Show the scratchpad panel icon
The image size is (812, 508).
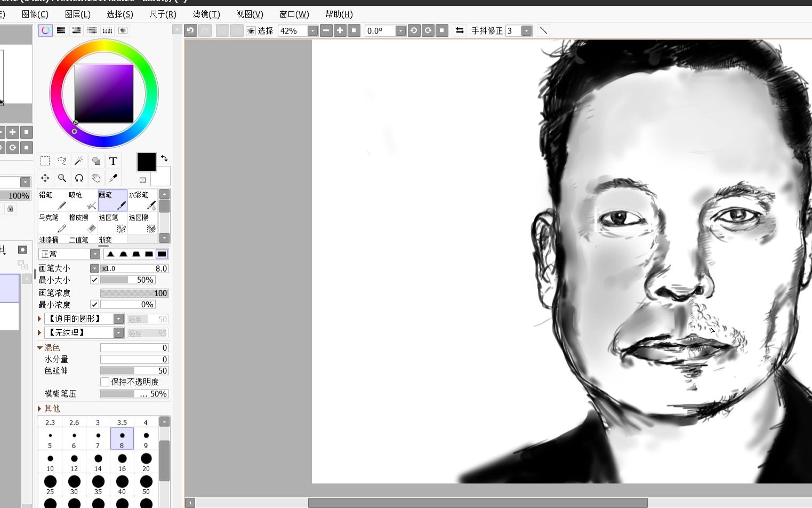(x=123, y=30)
